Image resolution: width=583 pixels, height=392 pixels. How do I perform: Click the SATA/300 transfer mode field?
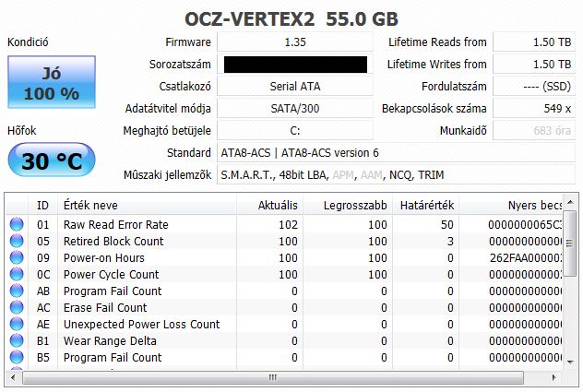(295, 109)
